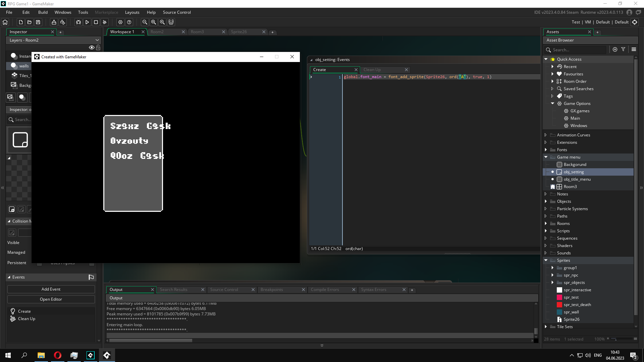The image size is (644, 362).
Task: Stop the running game
Action: point(96,22)
